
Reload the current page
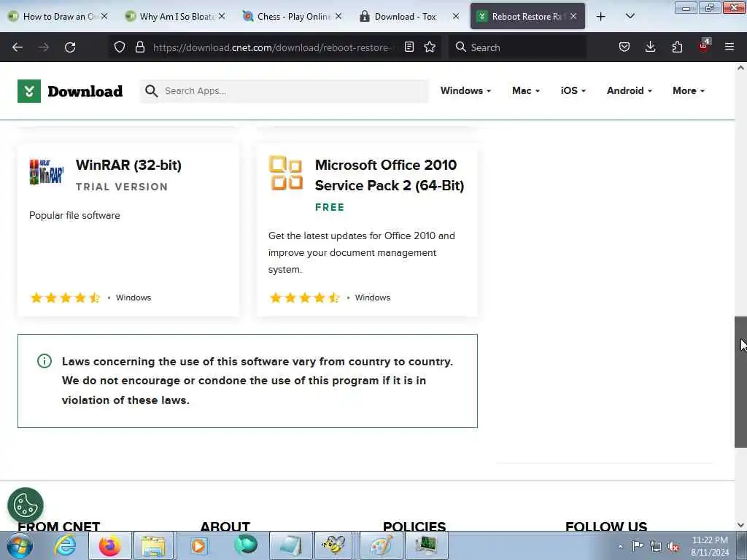tap(70, 47)
